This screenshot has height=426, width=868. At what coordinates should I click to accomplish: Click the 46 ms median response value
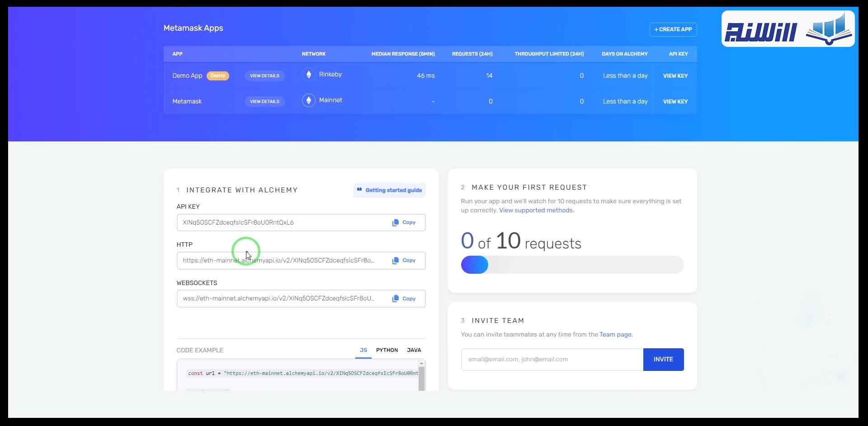[426, 76]
